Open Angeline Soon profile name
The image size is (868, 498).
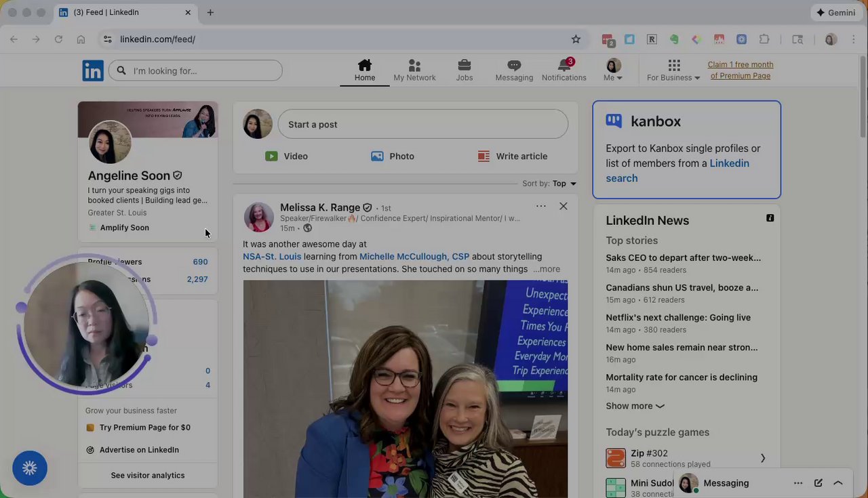tap(129, 176)
